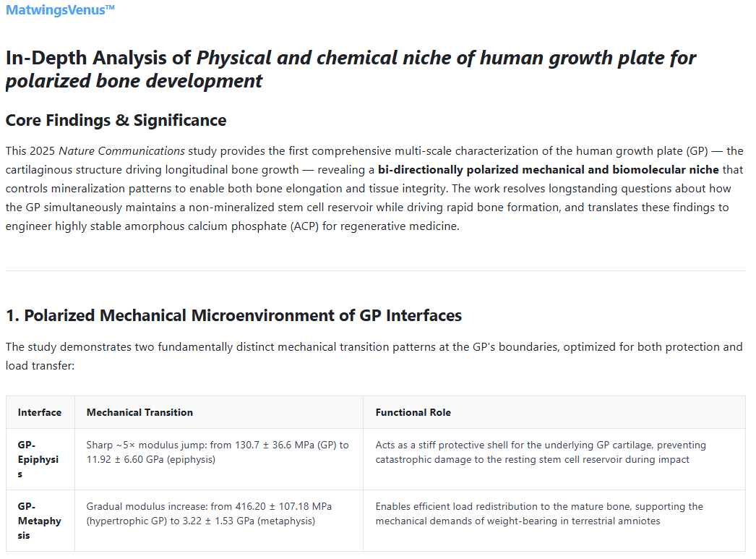Screen dimensions: 756x559
Task: Click the In-Depth Analysis main title
Action: [351, 69]
